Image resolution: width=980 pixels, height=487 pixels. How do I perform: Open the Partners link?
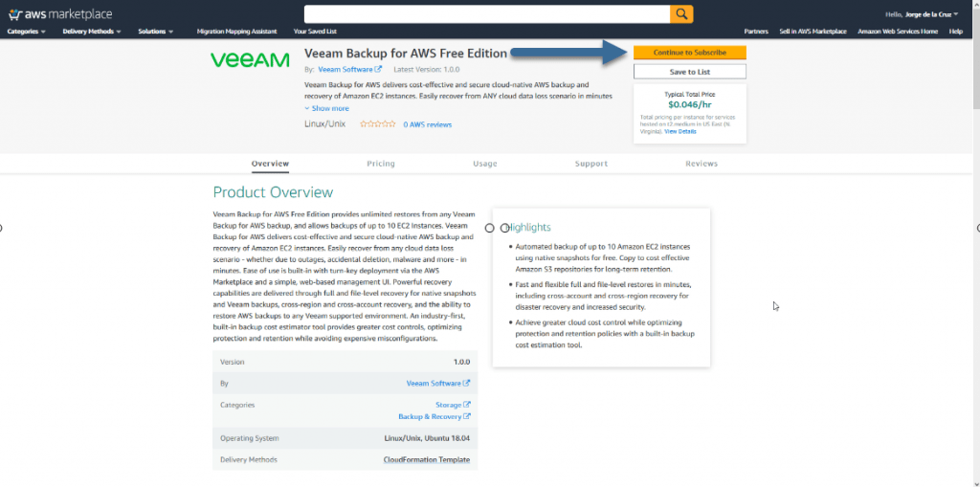coord(756,32)
